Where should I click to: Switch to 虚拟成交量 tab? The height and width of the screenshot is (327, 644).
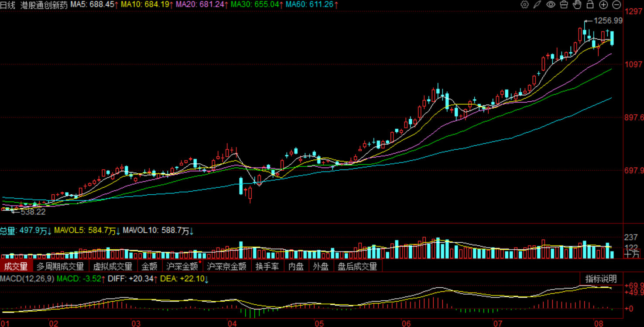point(113,266)
